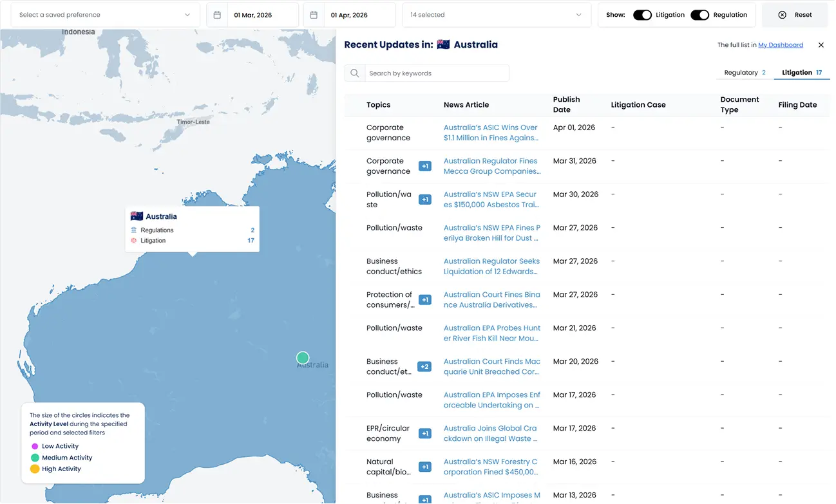Select the Litigation tab
Viewport: 836px width, 504px height.
coord(801,73)
